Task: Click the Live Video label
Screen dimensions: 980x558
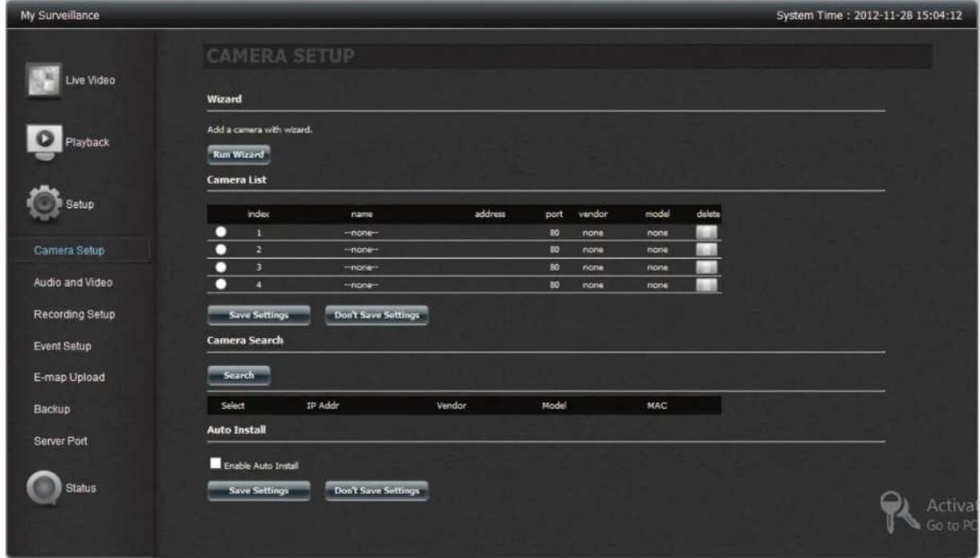Action: 90,82
